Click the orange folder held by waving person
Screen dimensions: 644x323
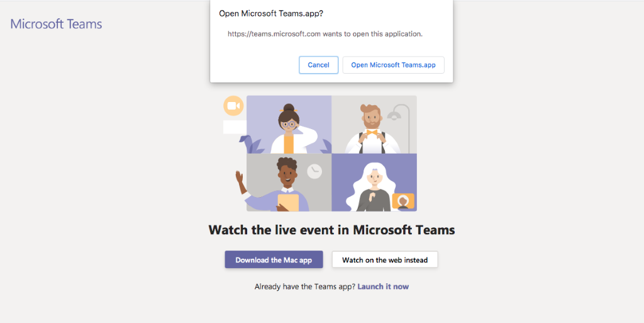click(288, 202)
